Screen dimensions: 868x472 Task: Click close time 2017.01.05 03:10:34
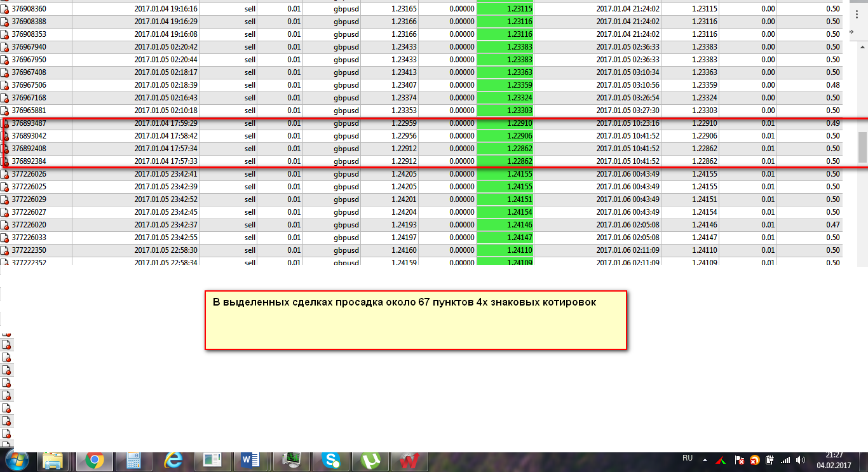click(x=628, y=72)
